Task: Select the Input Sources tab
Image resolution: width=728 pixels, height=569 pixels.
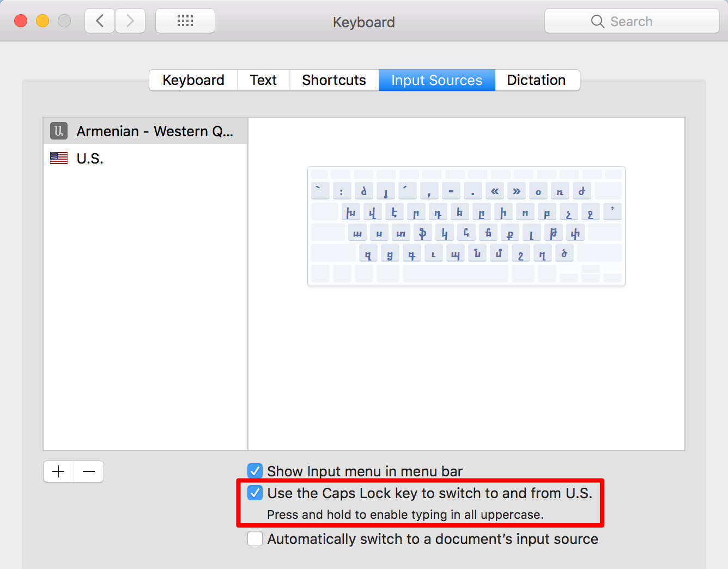Action: tap(436, 80)
